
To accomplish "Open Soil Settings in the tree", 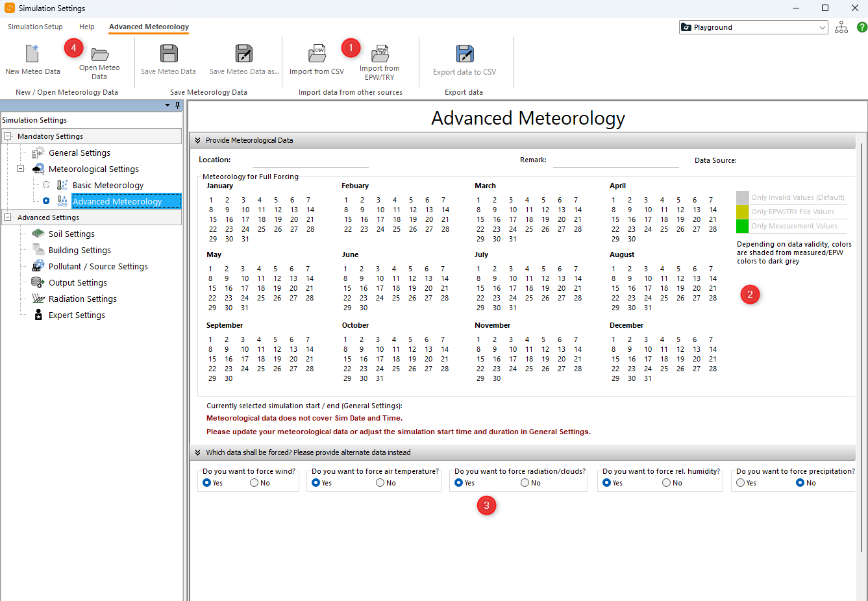I will [71, 234].
